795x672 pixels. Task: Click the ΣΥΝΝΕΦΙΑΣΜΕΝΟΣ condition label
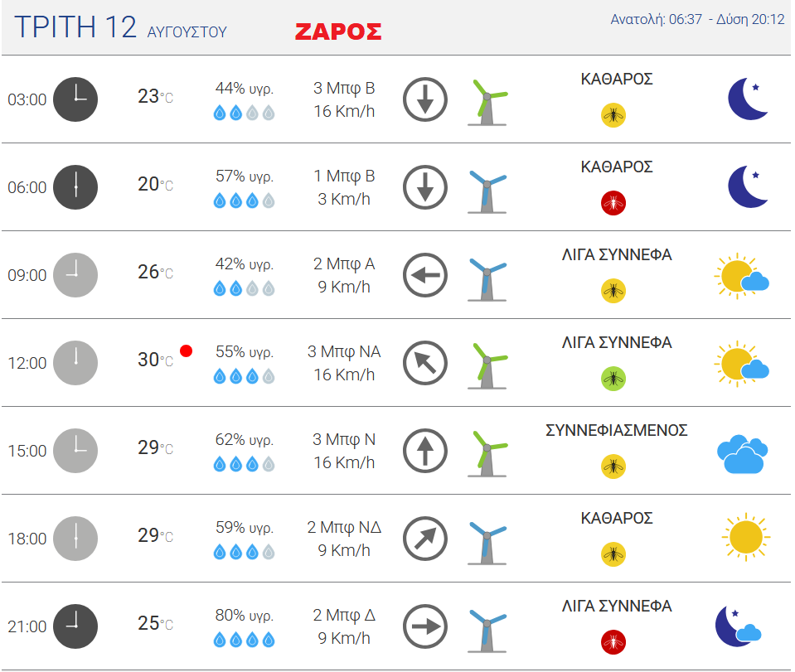click(x=617, y=430)
